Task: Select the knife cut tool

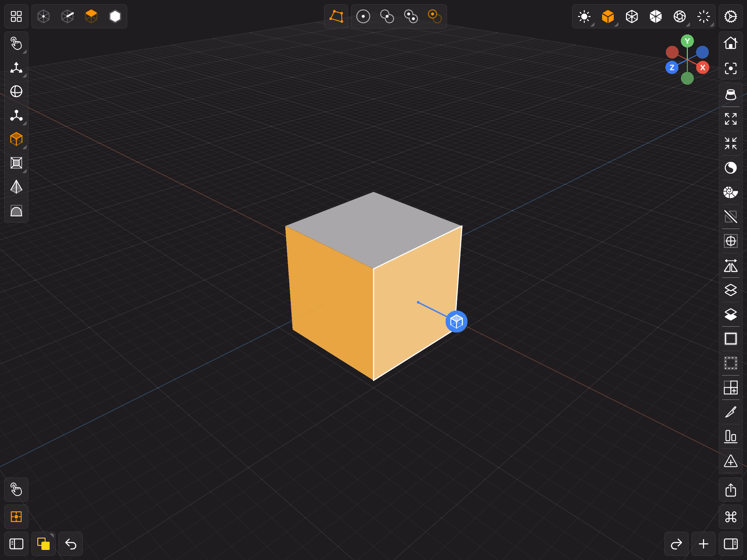Action: click(x=731, y=412)
